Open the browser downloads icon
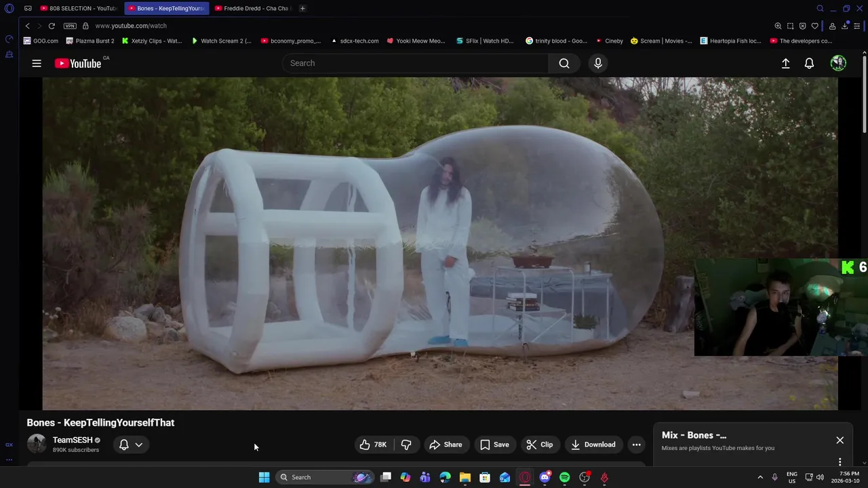The image size is (868, 488). point(845,26)
